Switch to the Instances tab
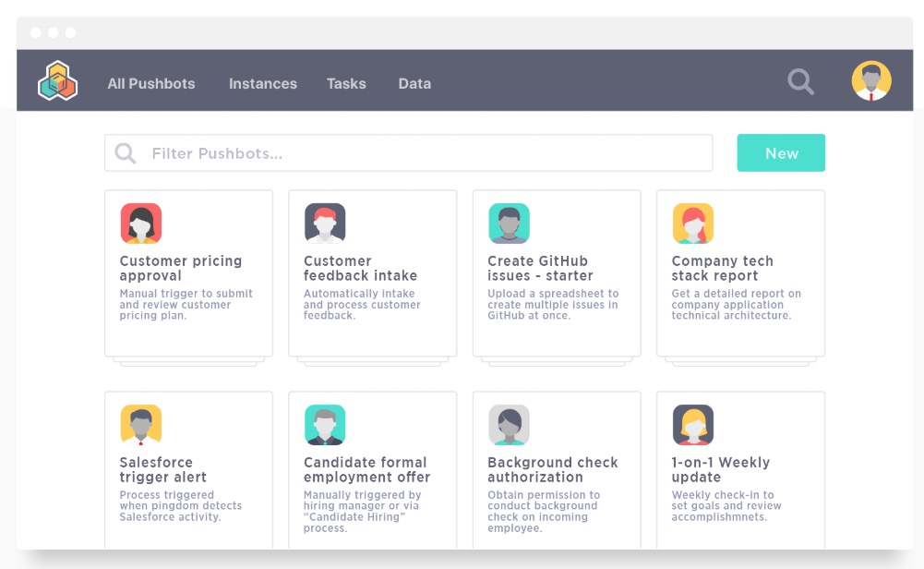Image resolution: width=924 pixels, height=569 pixels. [263, 83]
